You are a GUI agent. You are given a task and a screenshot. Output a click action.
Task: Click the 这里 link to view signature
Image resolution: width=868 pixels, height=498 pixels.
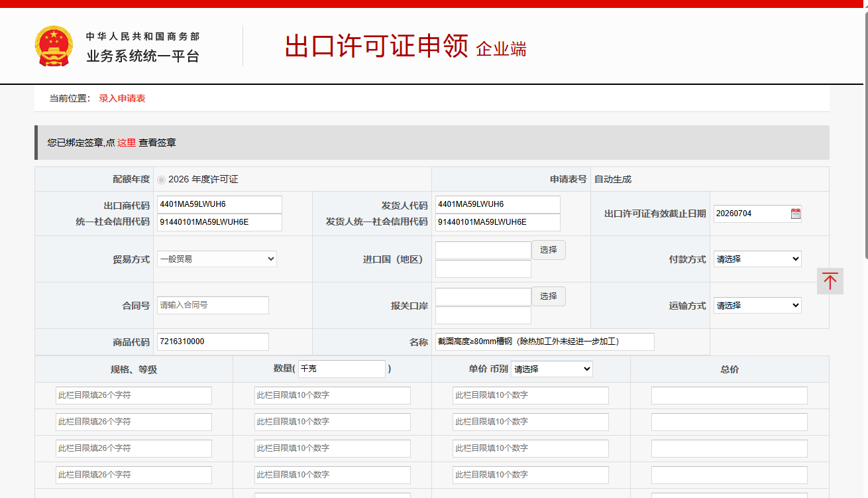127,143
